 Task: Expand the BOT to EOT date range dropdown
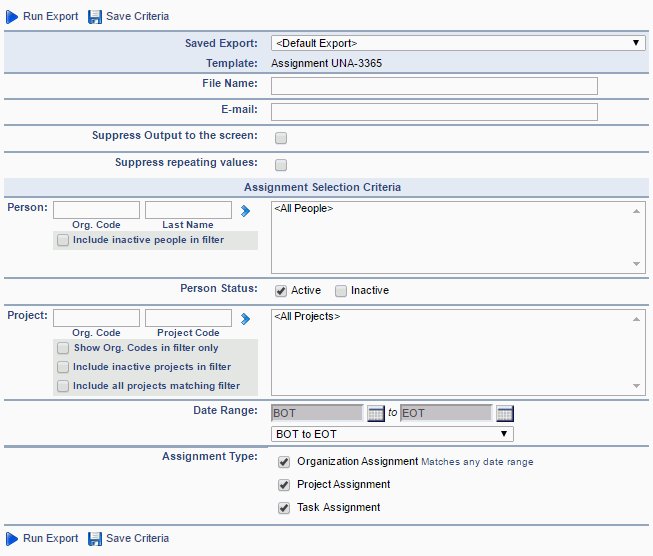pos(392,434)
